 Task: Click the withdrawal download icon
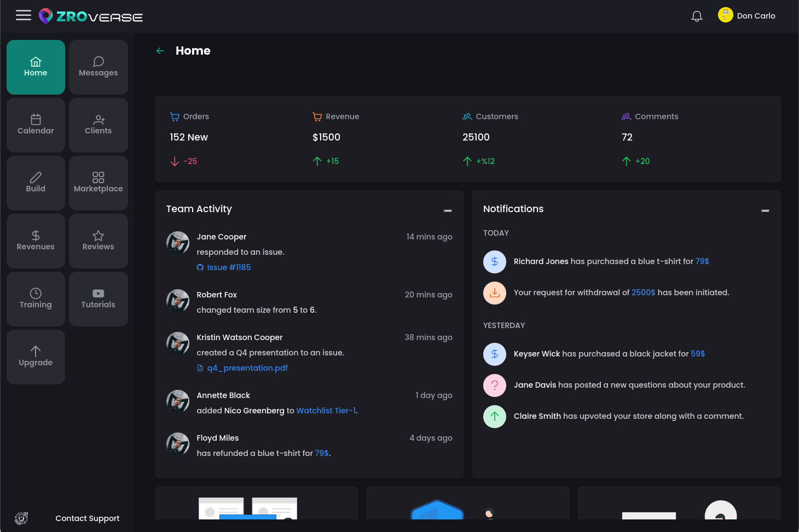coord(495,293)
